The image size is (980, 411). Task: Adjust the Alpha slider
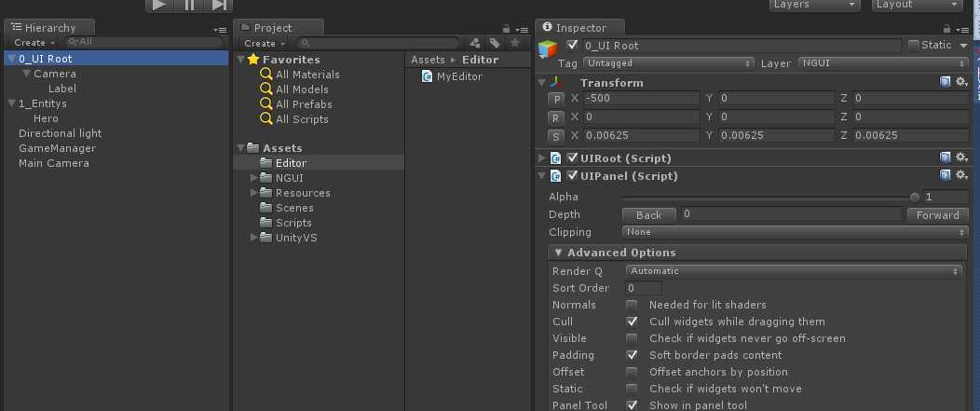tap(770, 197)
